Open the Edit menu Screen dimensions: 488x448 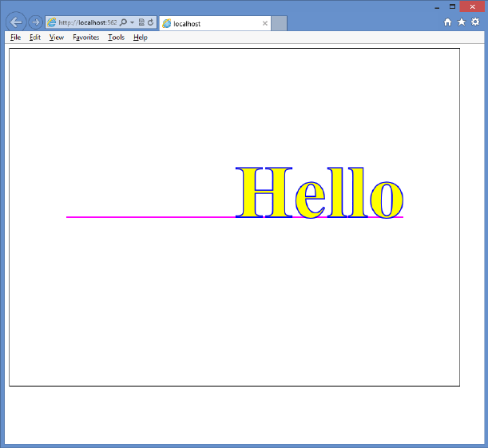click(35, 38)
